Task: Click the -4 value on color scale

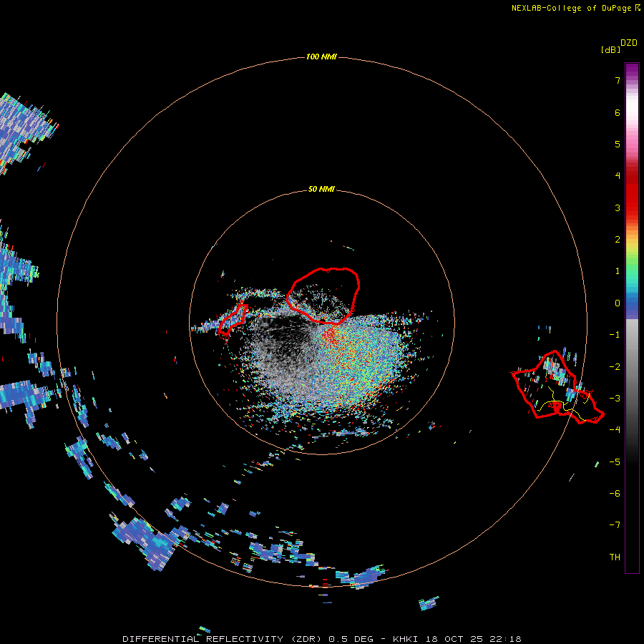Action: (x=615, y=429)
